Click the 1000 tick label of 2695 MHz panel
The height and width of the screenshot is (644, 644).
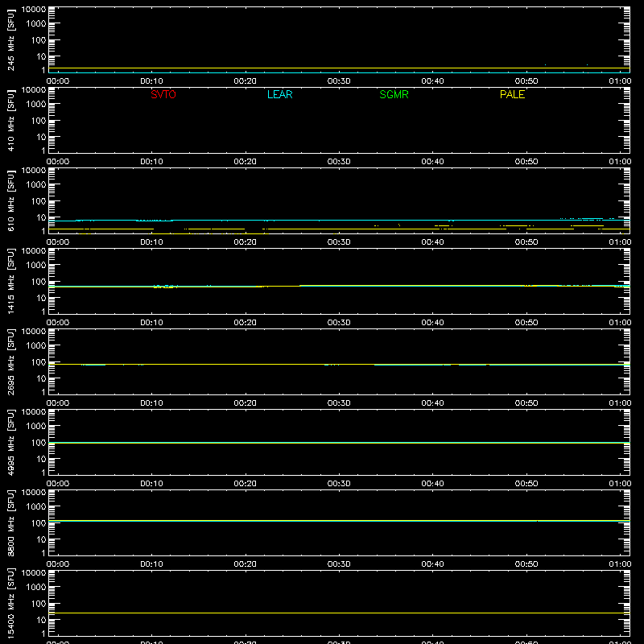pos(36,346)
